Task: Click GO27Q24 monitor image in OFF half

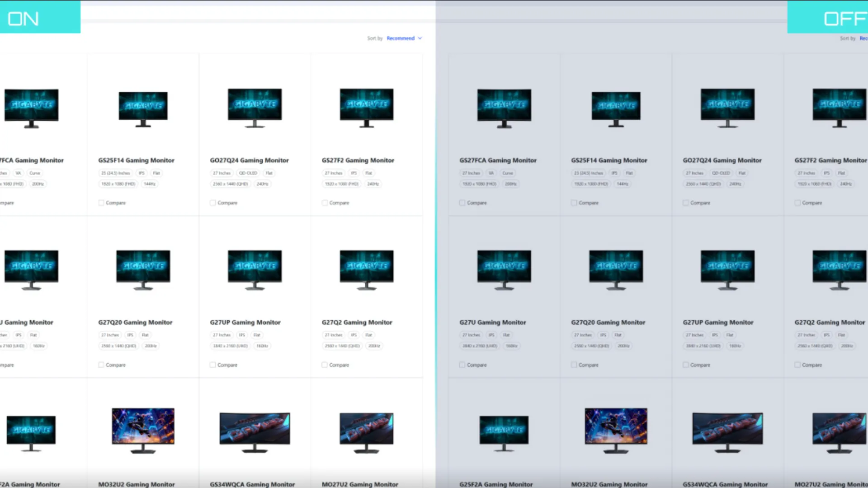Action: coord(727,108)
